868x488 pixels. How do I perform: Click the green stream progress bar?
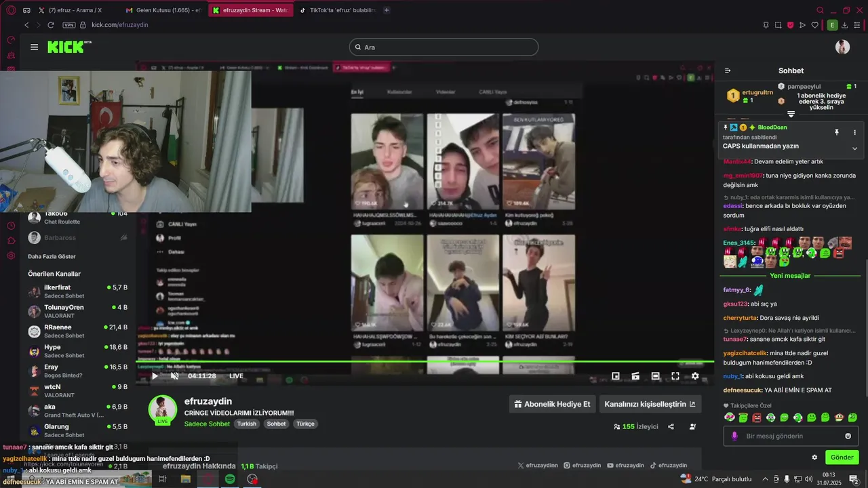pyautogui.click(x=425, y=362)
